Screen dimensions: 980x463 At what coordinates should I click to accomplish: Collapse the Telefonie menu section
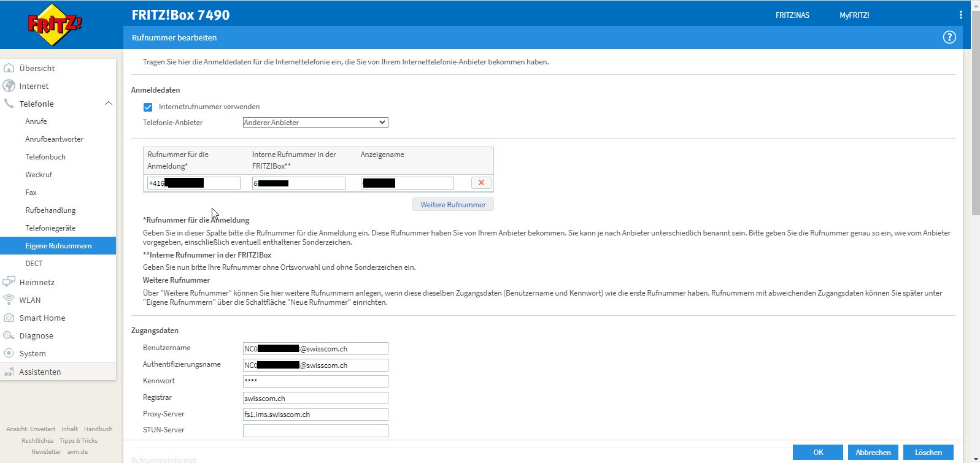(109, 104)
